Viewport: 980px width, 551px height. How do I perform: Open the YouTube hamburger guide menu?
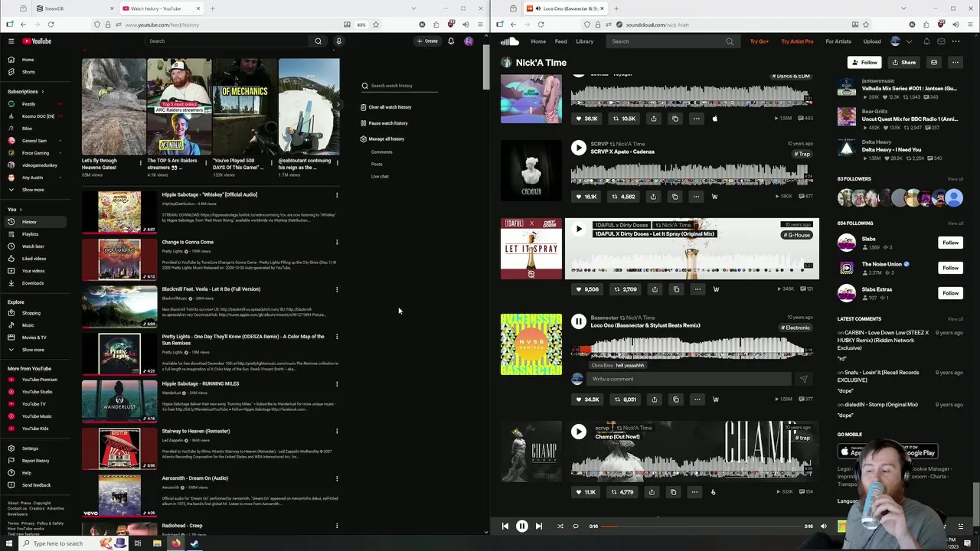11,41
